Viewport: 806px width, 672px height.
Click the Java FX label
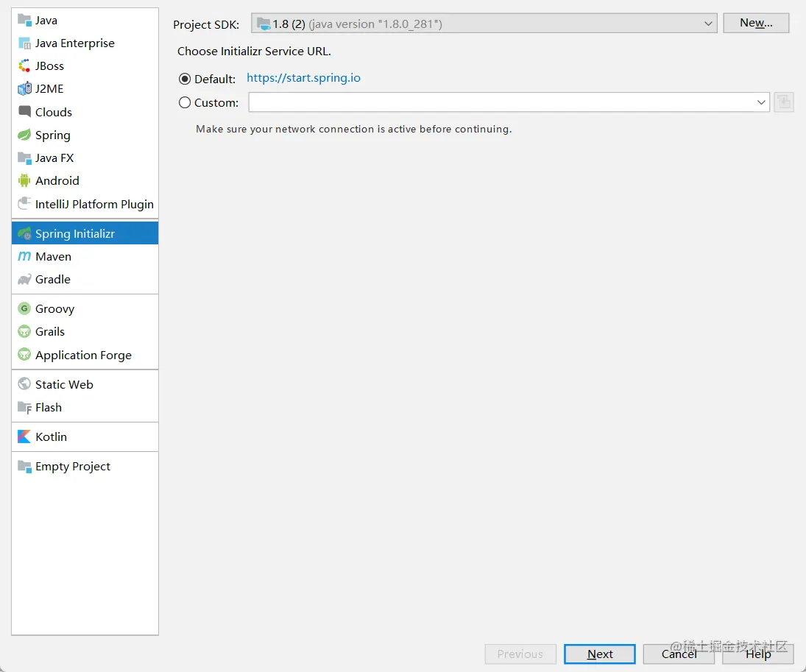(x=54, y=158)
